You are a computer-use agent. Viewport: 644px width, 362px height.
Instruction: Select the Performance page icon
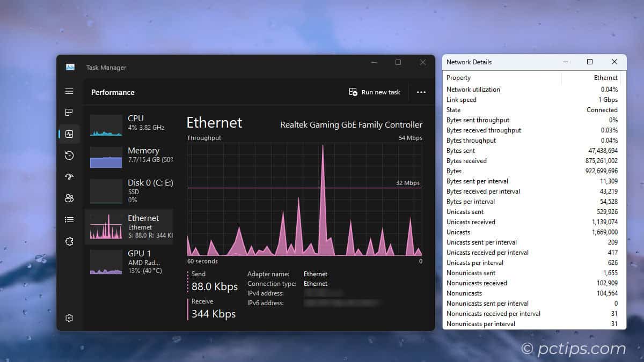click(x=69, y=134)
